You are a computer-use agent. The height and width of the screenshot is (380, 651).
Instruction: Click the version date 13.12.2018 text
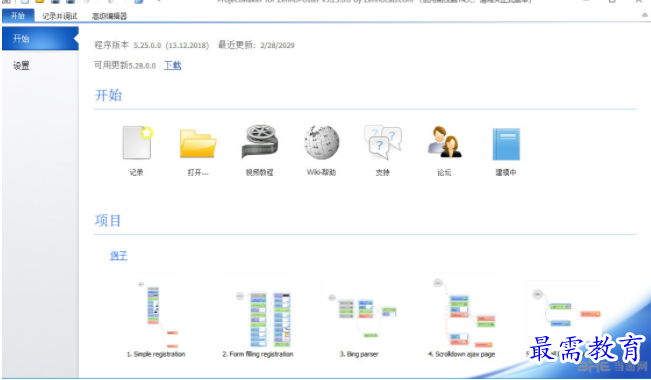click(187, 45)
